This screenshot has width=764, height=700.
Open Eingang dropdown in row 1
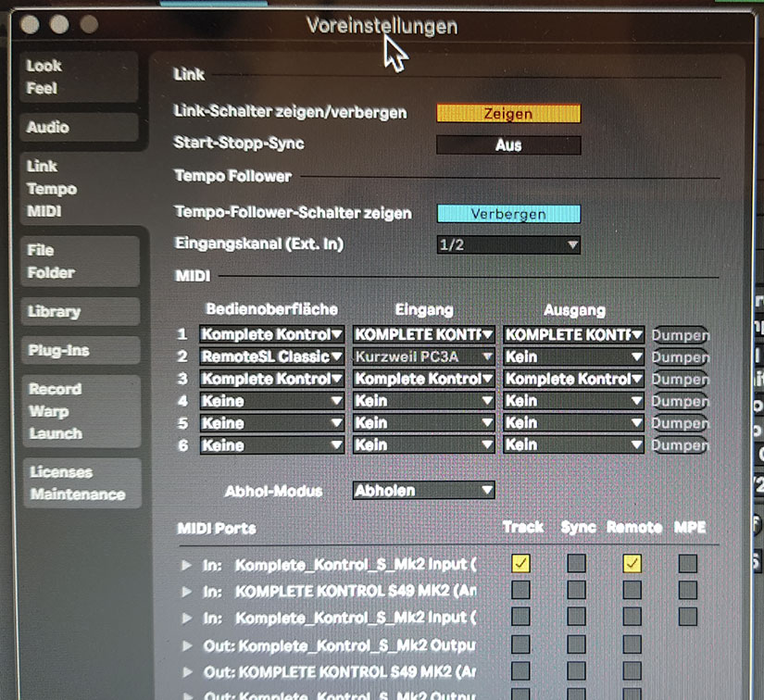click(x=423, y=334)
